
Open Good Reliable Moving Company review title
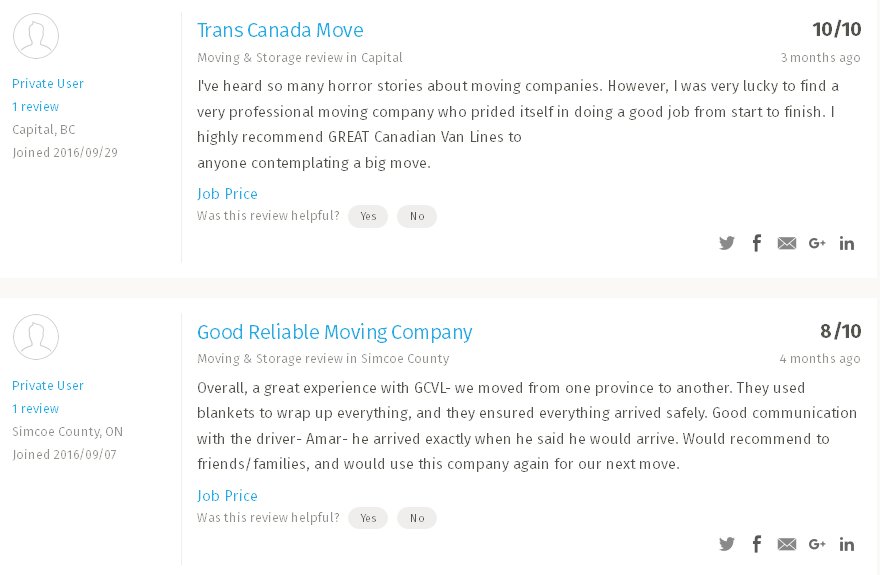click(334, 332)
